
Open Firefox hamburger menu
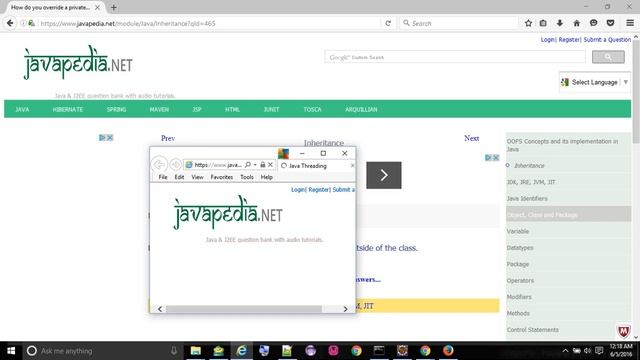630,23
